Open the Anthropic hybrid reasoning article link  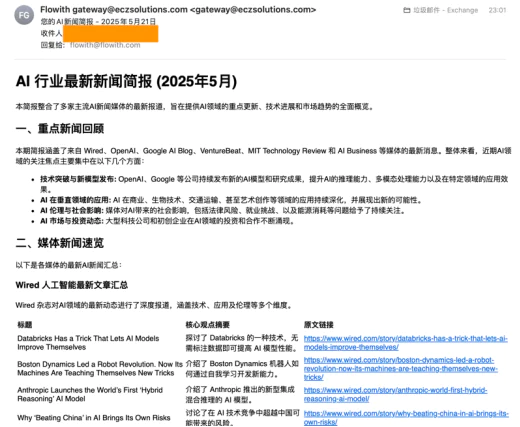pos(395,394)
